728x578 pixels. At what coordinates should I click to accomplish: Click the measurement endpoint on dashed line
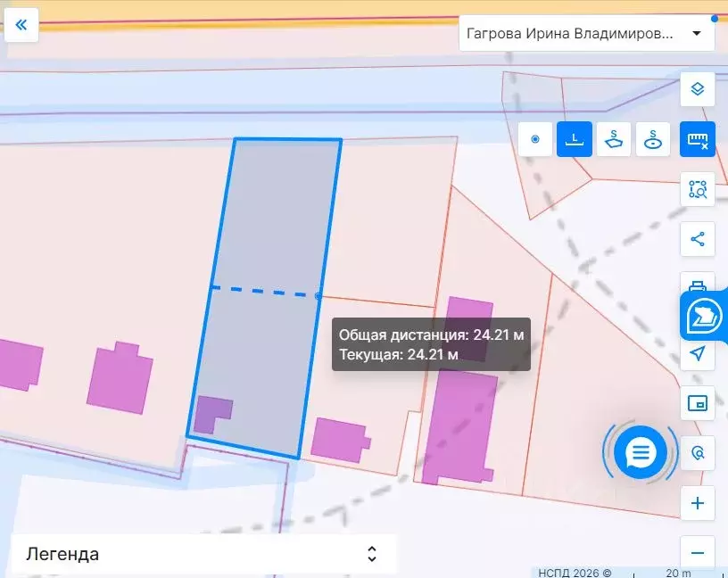[318, 296]
